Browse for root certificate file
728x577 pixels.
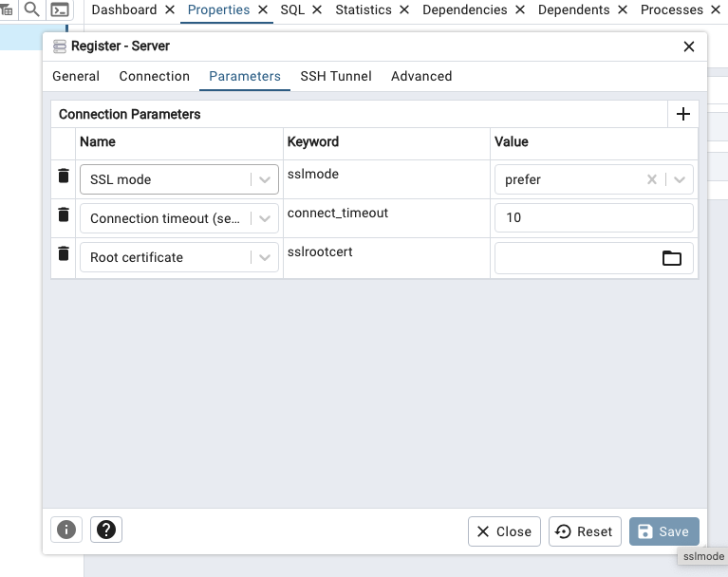pos(671,258)
